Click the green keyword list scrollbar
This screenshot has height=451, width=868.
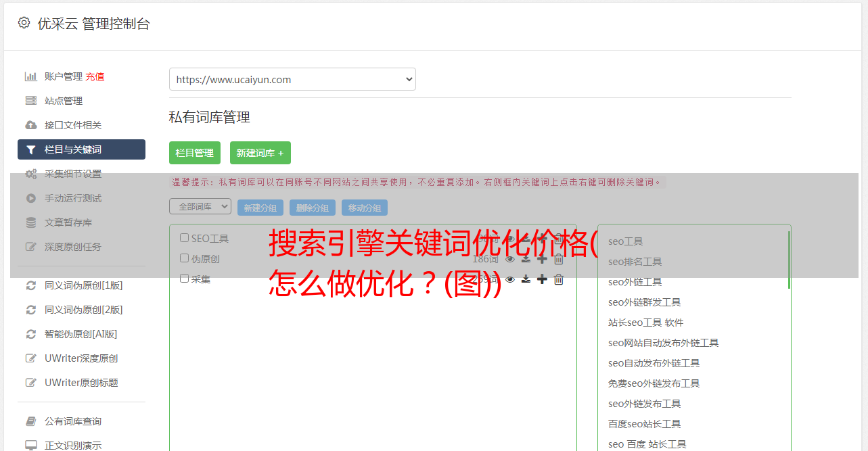point(789,260)
